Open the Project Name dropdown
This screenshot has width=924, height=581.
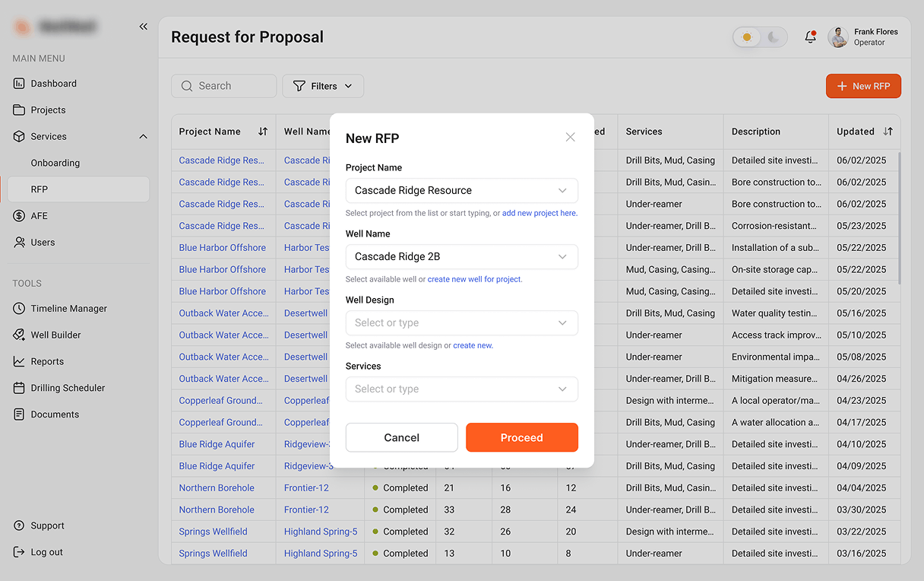(x=461, y=191)
